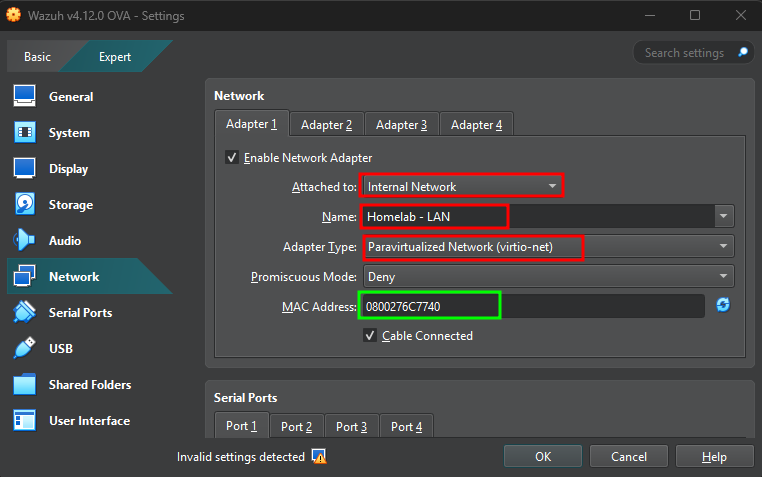Open the User Interface layout icon

click(24, 420)
